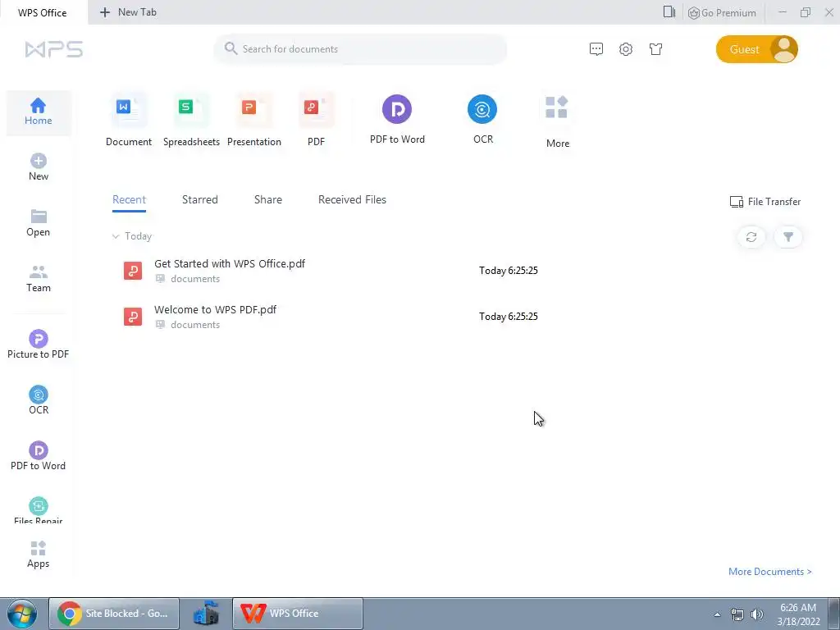This screenshot has width=840, height=630.
Task: Open Apps at bottom of sidebar
Action: coord(38,555)
